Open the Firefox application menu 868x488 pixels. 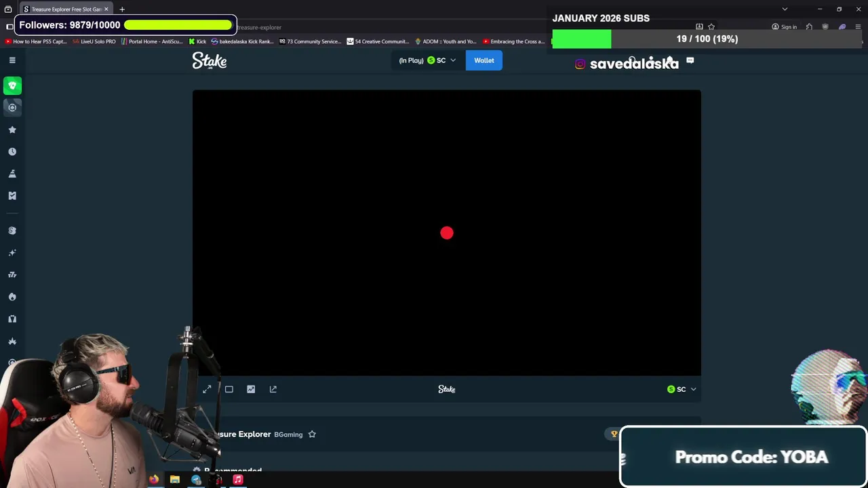(x=858, y=27)
